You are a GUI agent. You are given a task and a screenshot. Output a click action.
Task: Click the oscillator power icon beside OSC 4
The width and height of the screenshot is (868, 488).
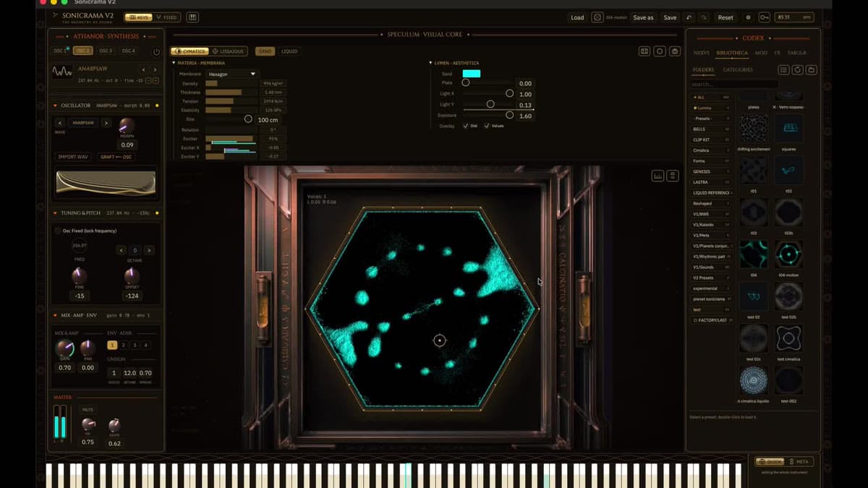pos(156,52)
